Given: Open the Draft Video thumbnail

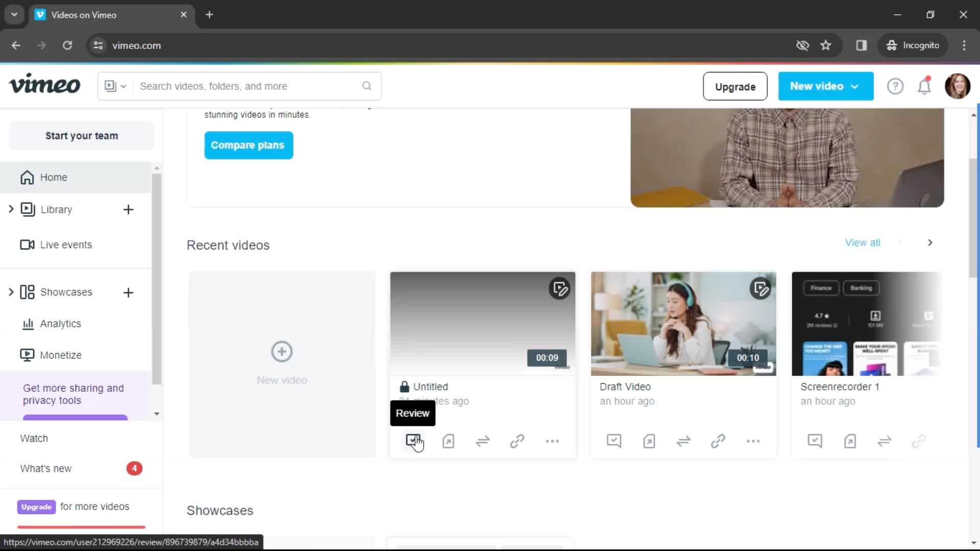Looking at the screenshot, I should (683, 323).
